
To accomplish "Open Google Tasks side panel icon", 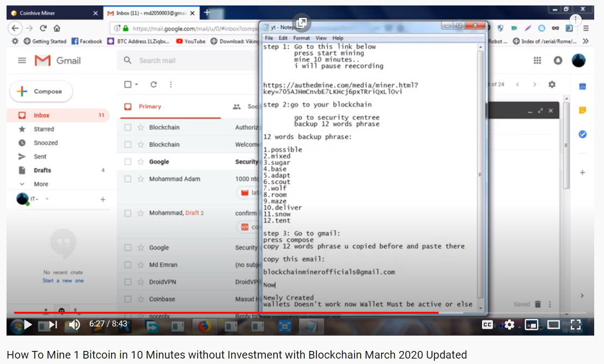I will point(582,134).
